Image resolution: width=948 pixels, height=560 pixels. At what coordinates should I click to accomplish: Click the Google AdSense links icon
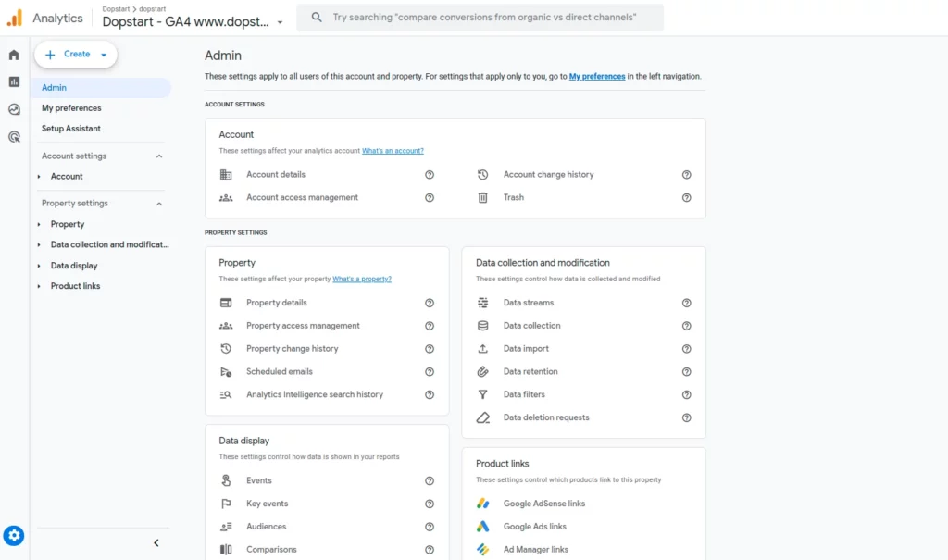tap(482, 504)
